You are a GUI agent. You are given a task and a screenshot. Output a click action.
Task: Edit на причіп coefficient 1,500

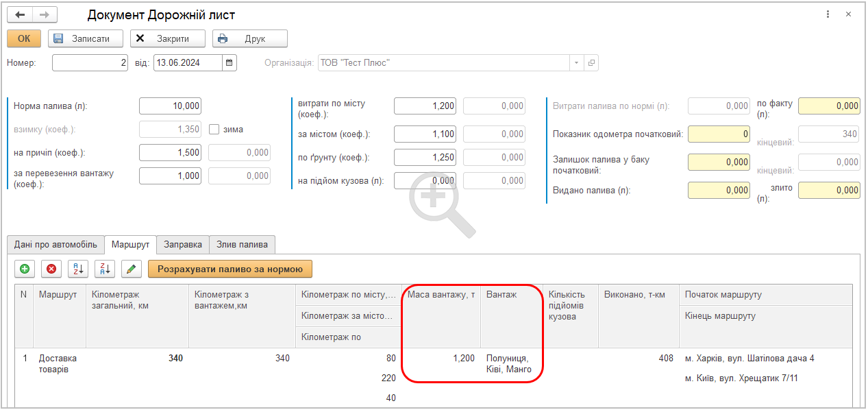[171, 153]
